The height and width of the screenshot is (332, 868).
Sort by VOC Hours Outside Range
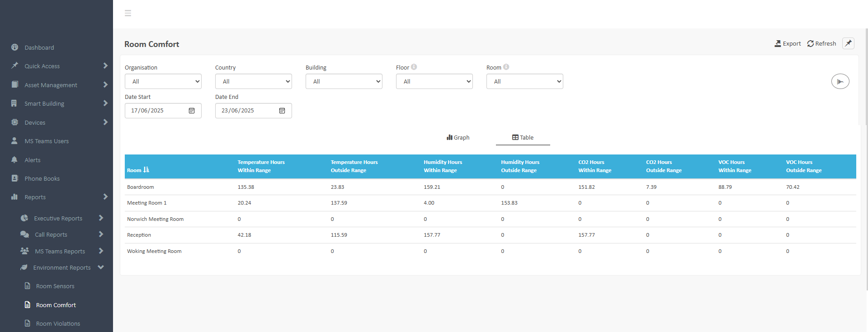pos(804,166)
